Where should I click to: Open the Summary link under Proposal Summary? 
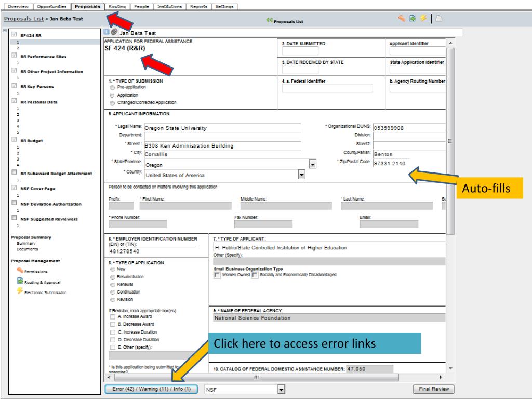[x=26, y=243]
